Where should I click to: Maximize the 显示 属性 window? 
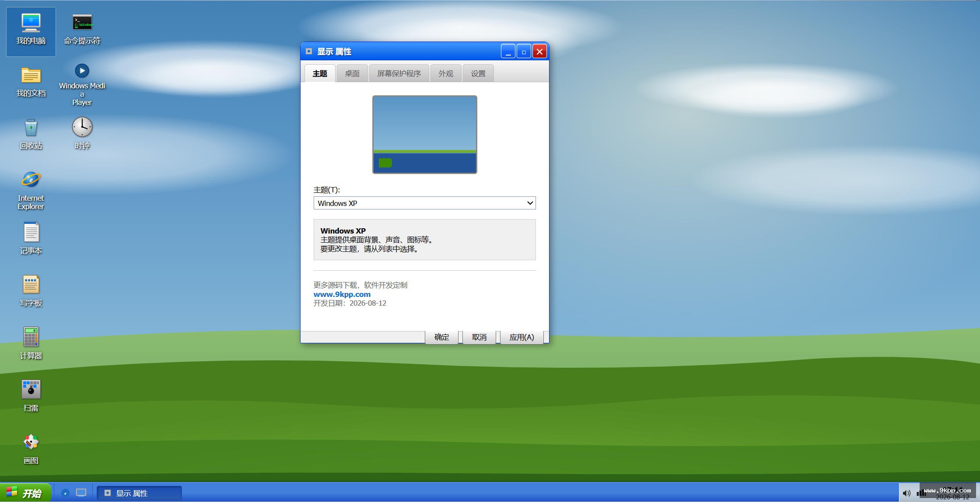(524, 52)
